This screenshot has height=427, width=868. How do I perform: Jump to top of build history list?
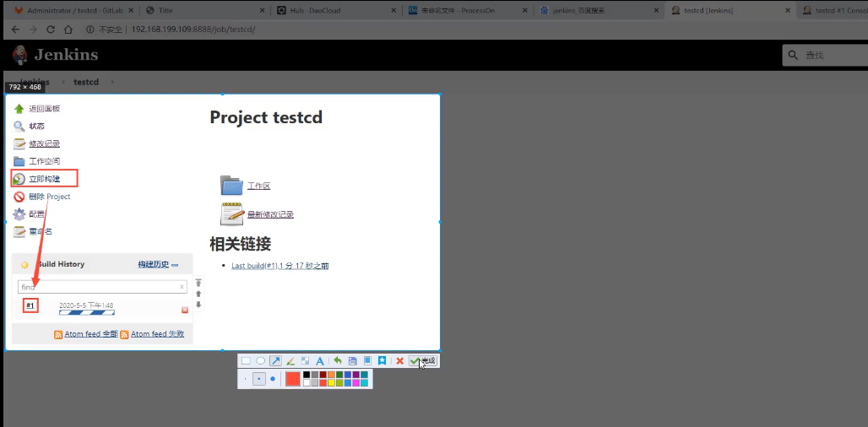(198, 284)
